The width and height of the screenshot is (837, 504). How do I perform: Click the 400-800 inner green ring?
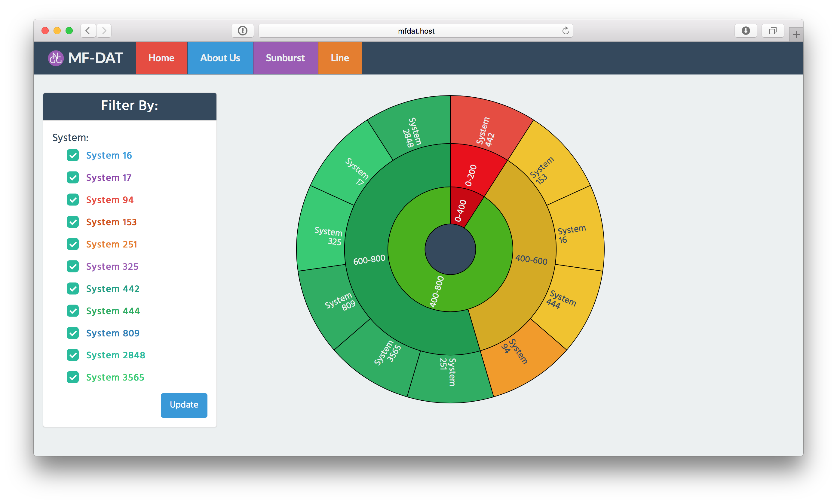click(x=437, y=292)
